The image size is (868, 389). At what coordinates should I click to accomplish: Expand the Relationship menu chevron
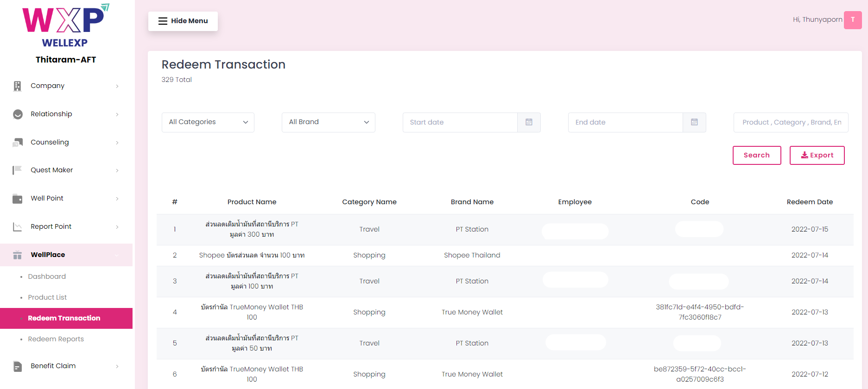tap(117, 114)
